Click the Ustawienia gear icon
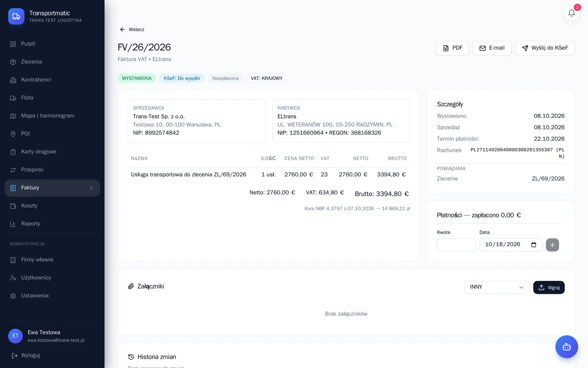The height and width of the screenshot is (368, 588). (13, 296)
